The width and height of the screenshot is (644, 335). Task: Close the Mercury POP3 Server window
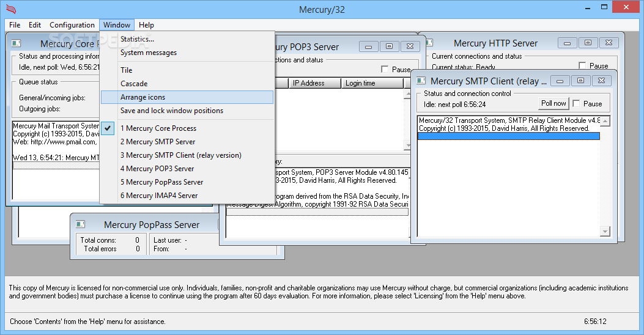click(x=410, y=46)
